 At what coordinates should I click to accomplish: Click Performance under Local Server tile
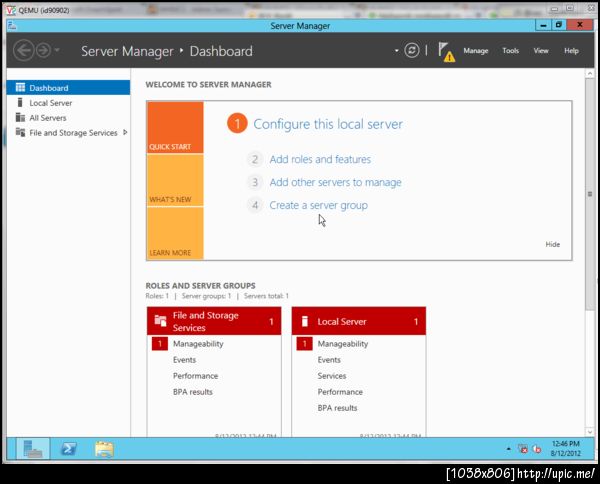(340, 392)
